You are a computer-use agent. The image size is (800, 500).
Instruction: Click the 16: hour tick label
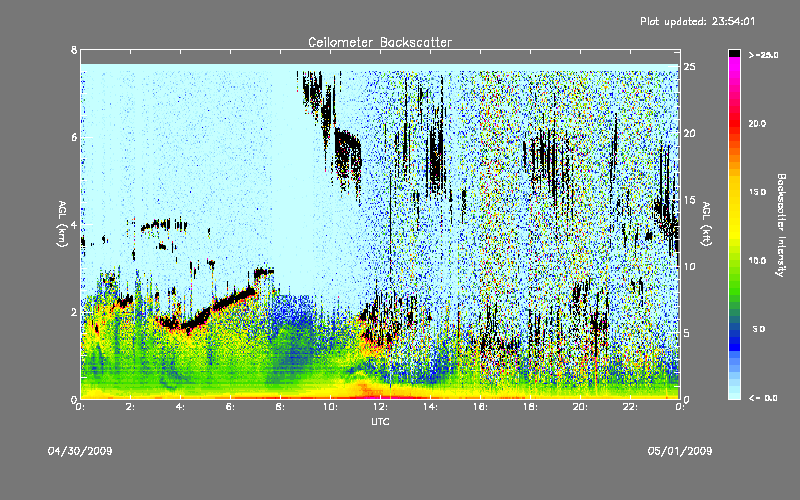480,407
